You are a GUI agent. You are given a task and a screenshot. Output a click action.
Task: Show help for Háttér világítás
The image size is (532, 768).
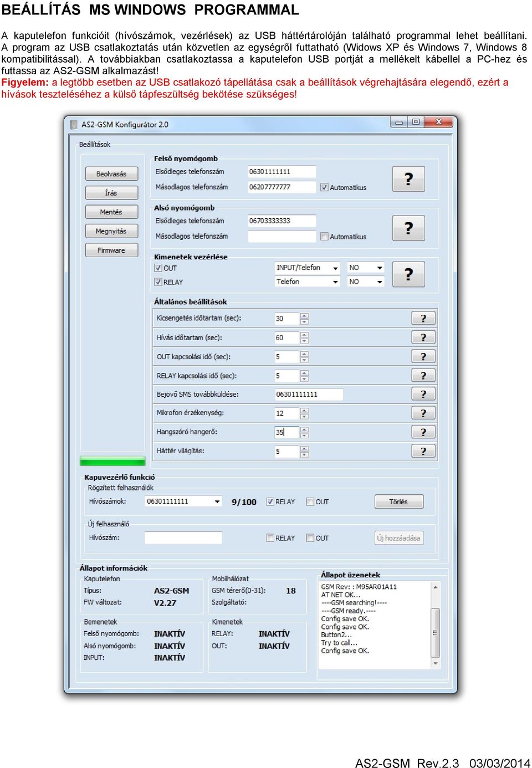click(x=423, y=451)
